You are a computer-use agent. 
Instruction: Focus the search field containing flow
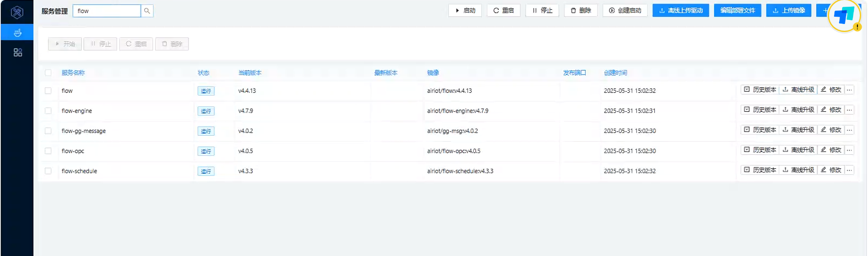click(106, 11)
